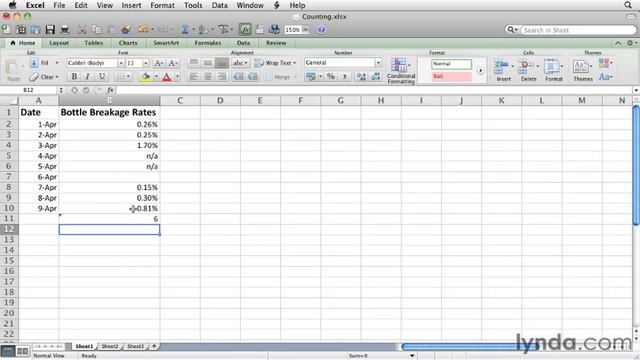Click the fx button beside formula bar
640x360 pixels.
point(110,90)
